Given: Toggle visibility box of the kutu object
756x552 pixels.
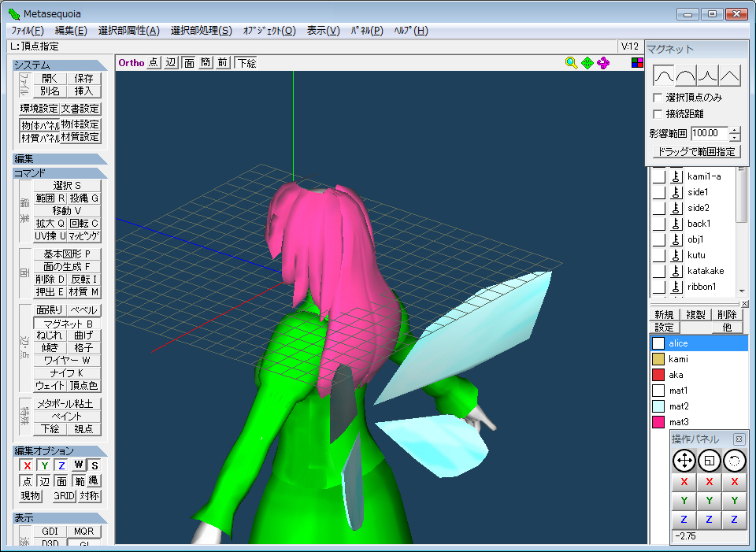Looking at the screenshot, I should (658, 255).
